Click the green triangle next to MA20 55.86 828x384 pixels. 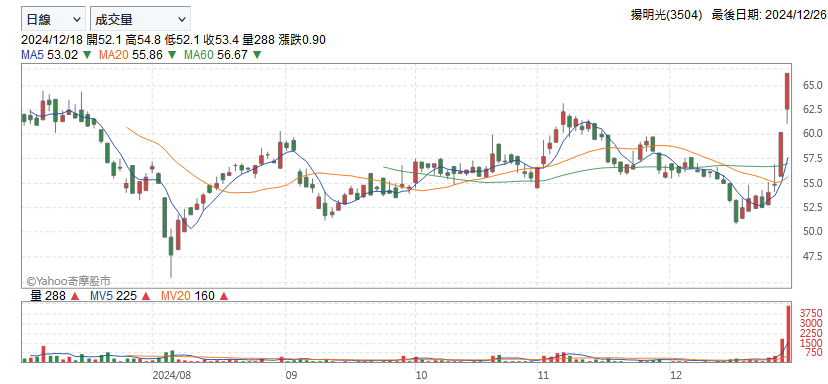[172, 54]
